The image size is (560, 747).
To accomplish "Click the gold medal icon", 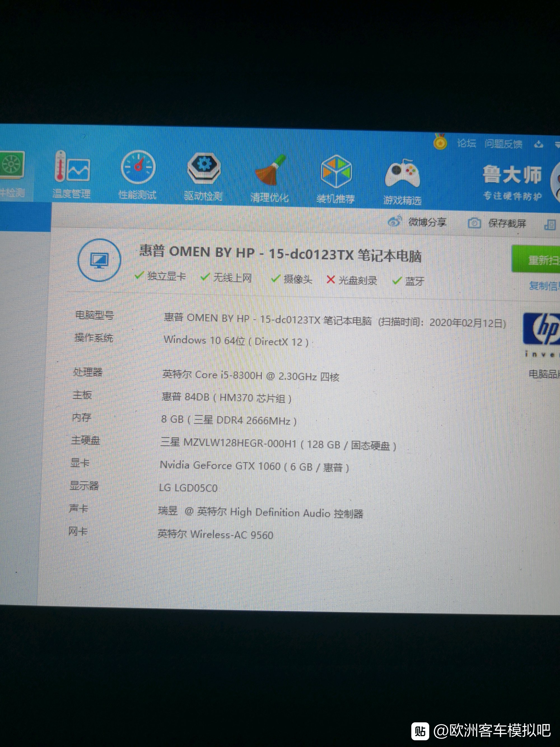I will (x=440, y=141).
